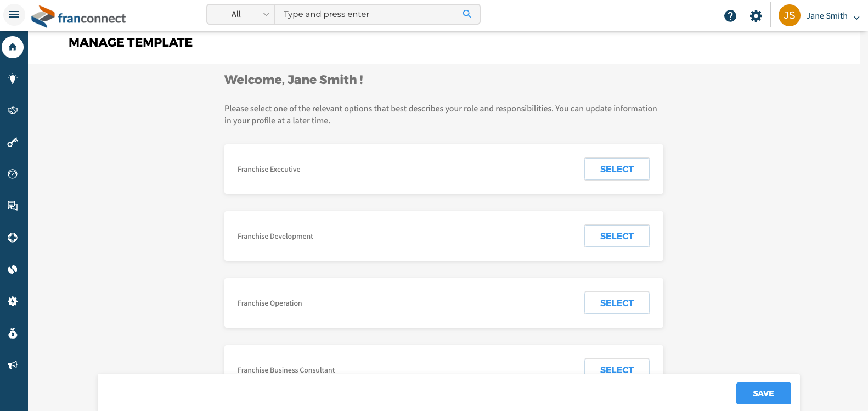Open the handshake sidebar icon
868x411 pixels.
click(x=13, y=110)
